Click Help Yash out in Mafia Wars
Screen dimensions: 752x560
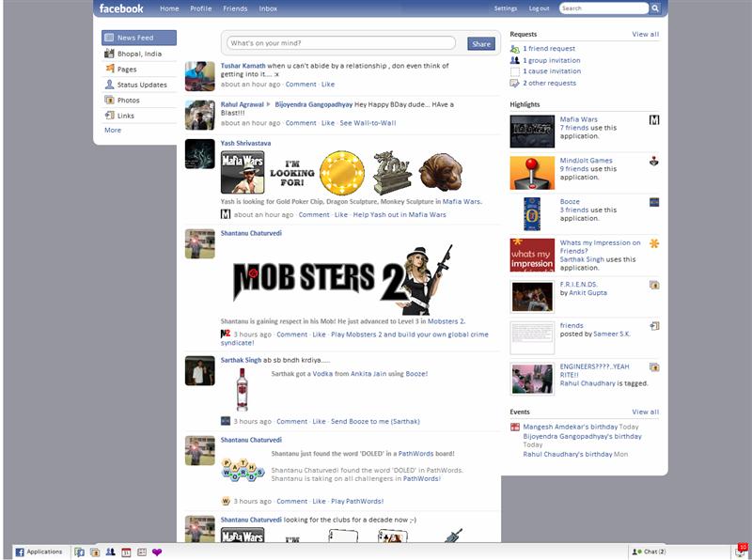(399, 215)
